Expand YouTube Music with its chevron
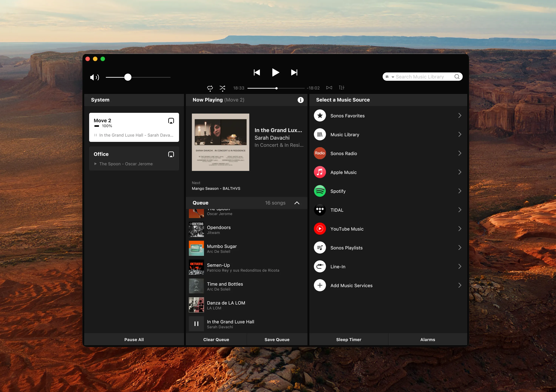556x392 pixels. [460, 229]
